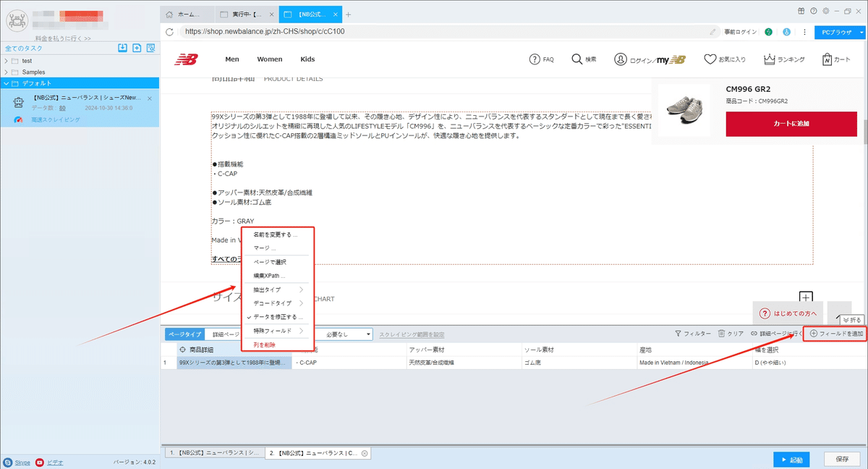The height and width of the screenshot is (469, 868).
Task: Click the Skype icon in status bar
Action: click(x=7, y=462)
